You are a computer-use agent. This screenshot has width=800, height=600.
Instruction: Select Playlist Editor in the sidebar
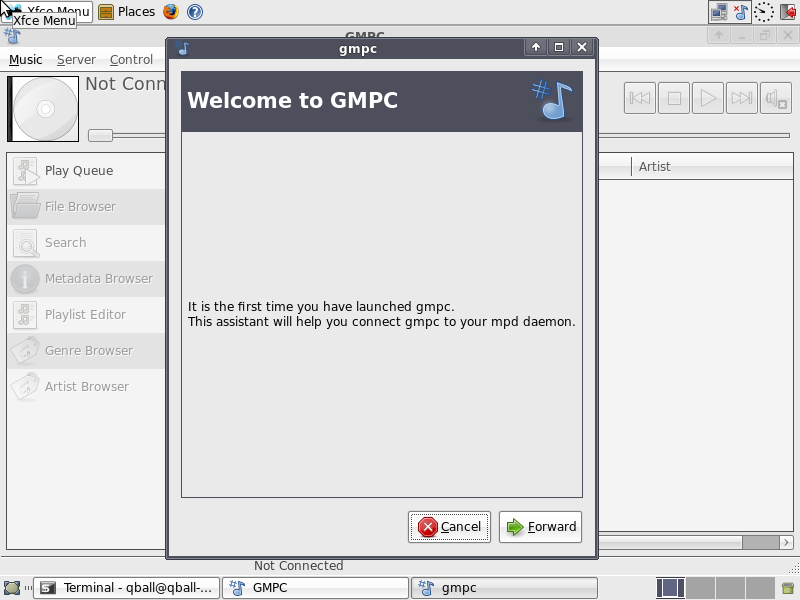[x=86, y=314]
